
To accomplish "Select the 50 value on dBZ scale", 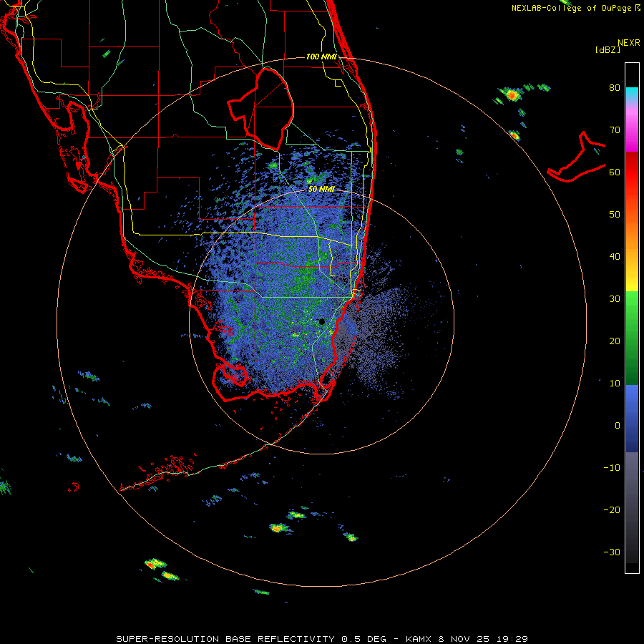I will (x=615, y=215).
